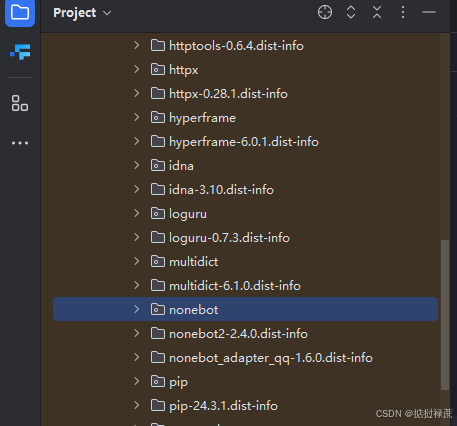457x426 pixels.
Task: Click the idna package folder icon
Action: pyautogui.click(x=158, y=165)
